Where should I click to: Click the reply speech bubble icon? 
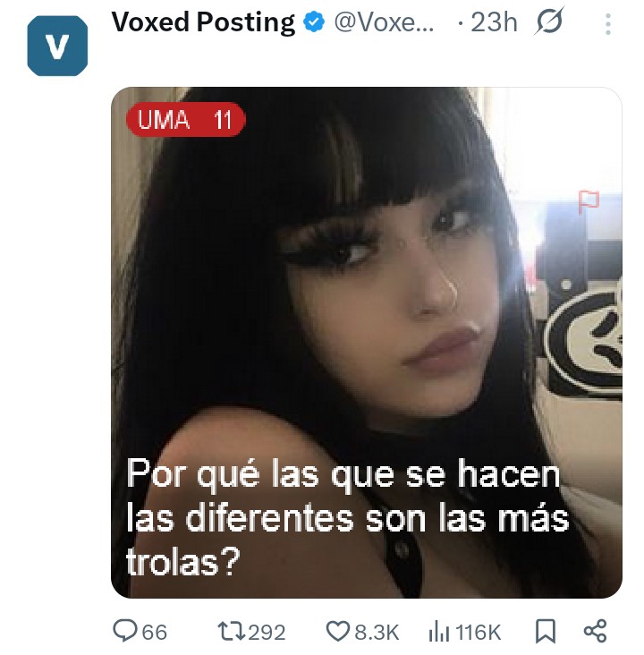click(x=125, y=630)
